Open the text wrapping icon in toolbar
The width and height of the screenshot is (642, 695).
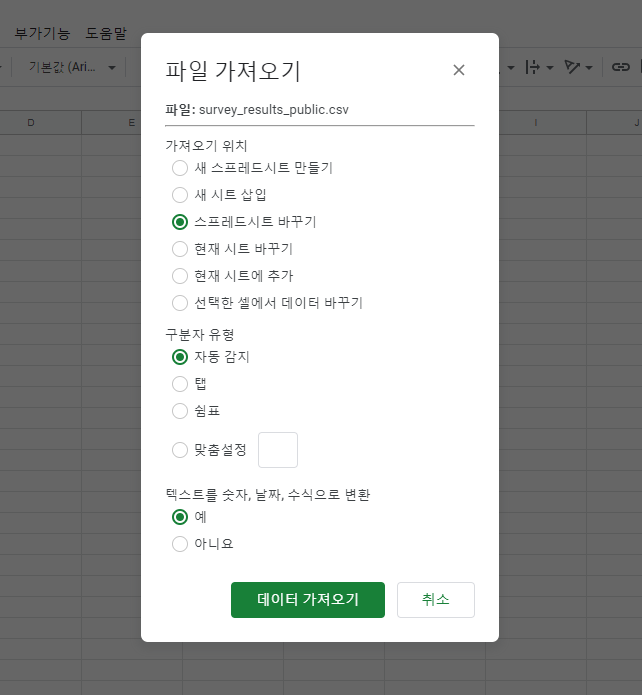pos(532,67)
